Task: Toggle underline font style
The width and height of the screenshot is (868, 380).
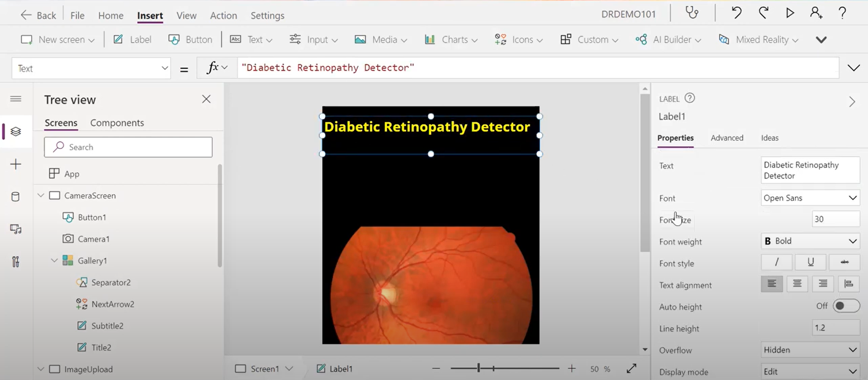Action: (x=811, y=262)
